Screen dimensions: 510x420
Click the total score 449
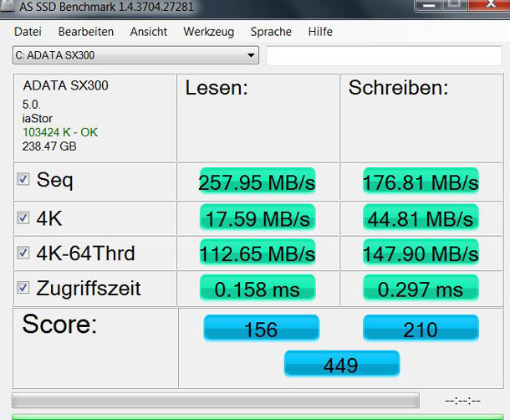point(341,364)
